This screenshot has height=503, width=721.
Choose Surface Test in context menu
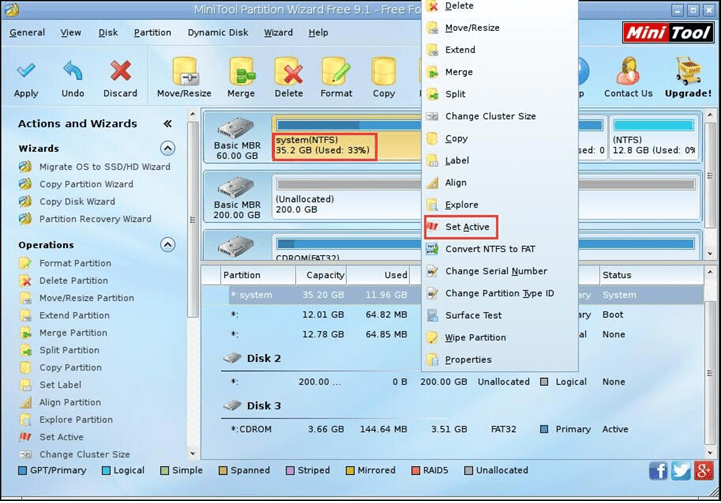pyautogui.click(x=500, y=315)
